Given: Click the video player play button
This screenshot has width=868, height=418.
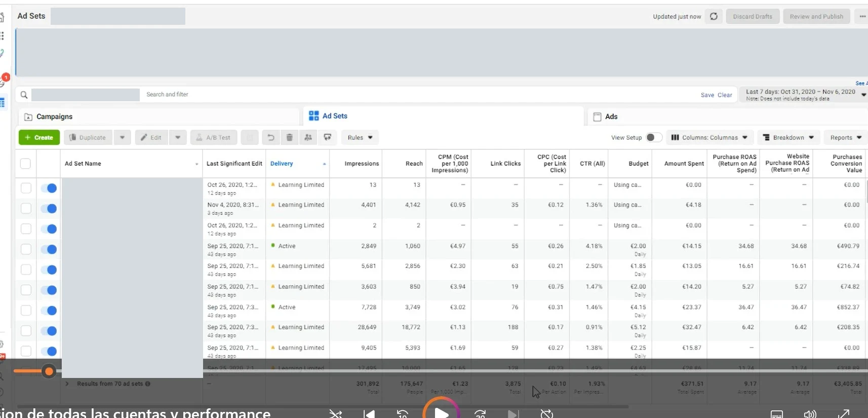Looking at the screenshot, I should tap(441, 413).
